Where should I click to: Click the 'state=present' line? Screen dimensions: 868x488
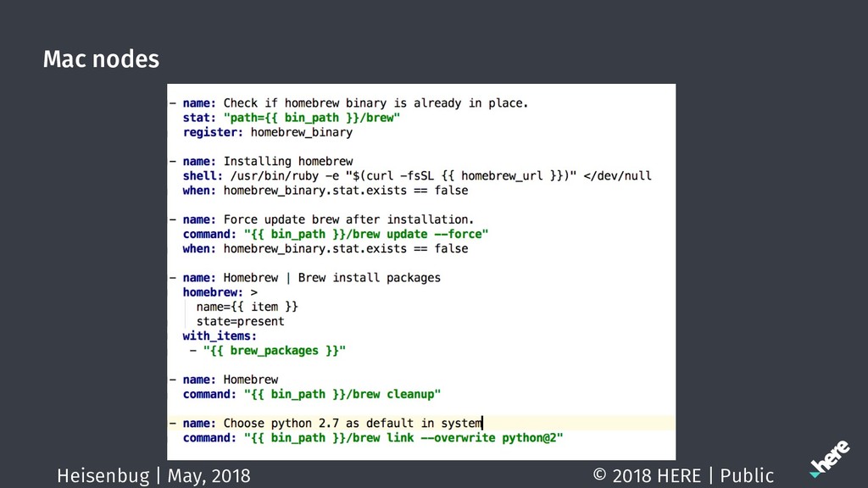point(240,321)
